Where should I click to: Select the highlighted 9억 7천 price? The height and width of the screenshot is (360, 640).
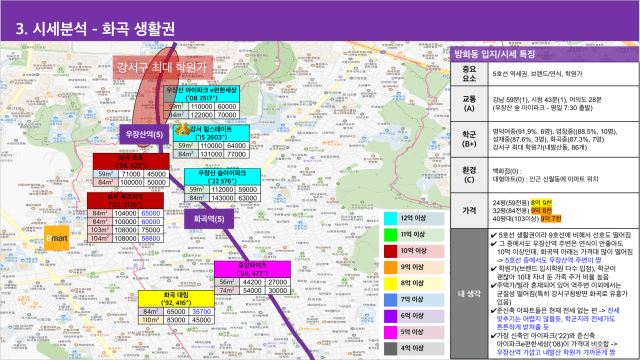(x=551, y=219)
